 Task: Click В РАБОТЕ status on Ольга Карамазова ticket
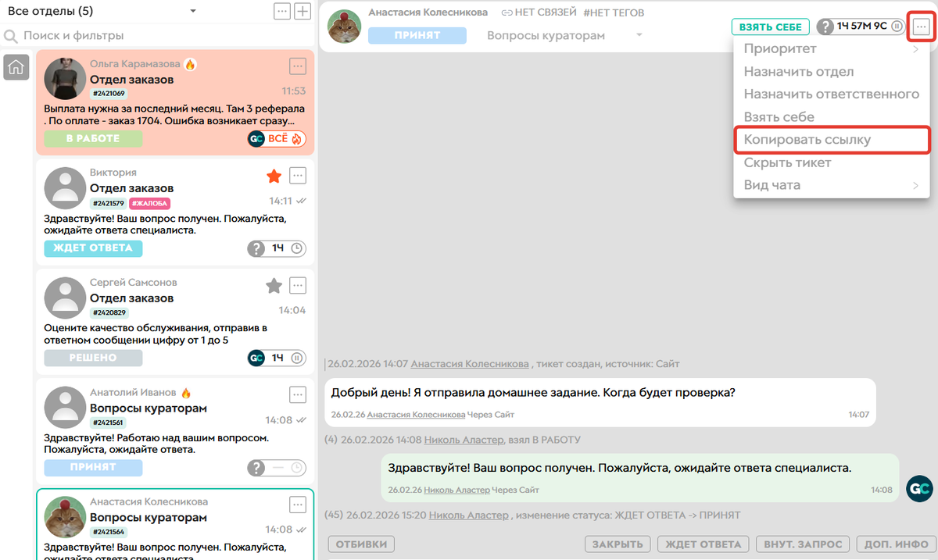[x=93, y=139]
